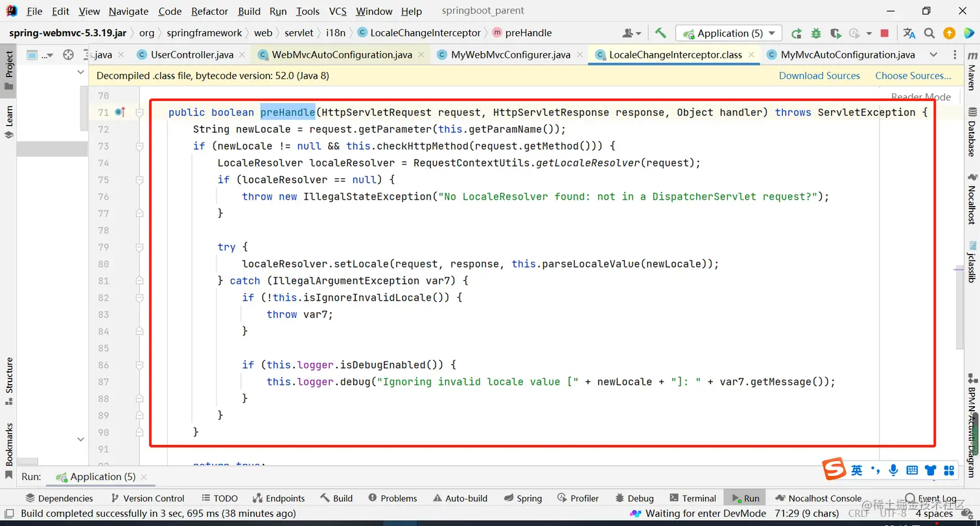980x526 pixels.
Task: Open the Learn tool window
Action: 9,122
